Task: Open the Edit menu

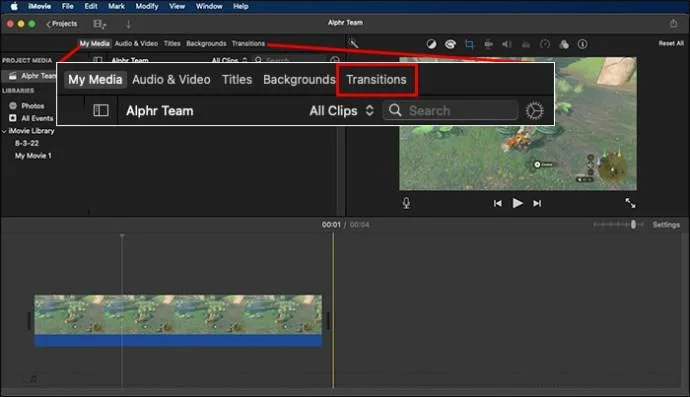Action: point(91,6)
